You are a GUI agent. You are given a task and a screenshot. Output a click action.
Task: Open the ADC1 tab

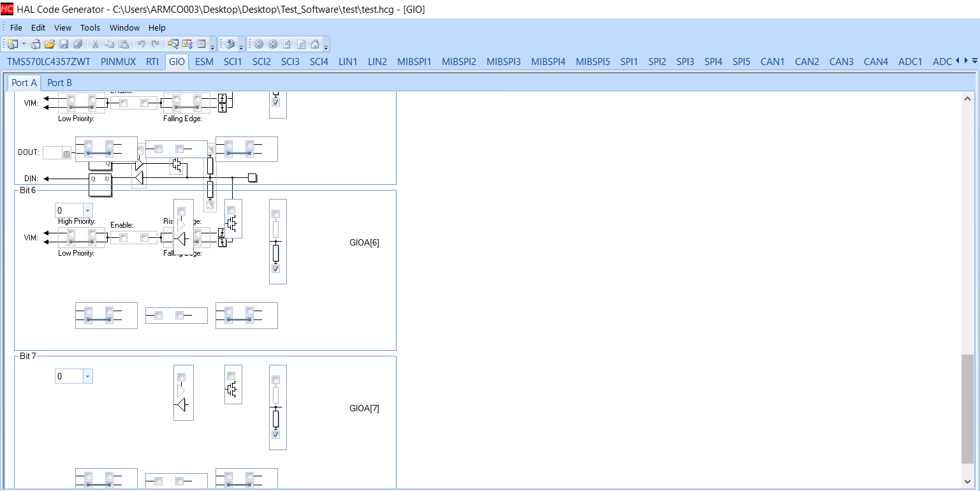pyautogui.click(x=911, y=62)
